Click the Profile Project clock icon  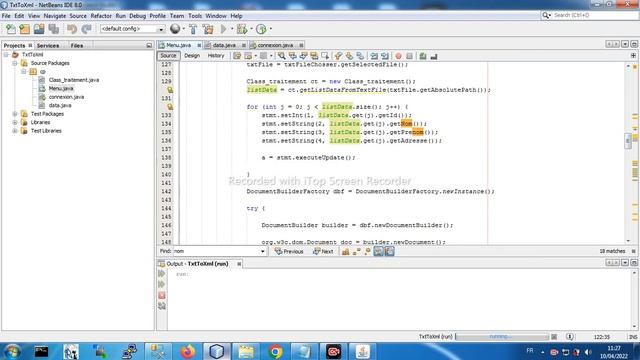[x=261, y=29]
